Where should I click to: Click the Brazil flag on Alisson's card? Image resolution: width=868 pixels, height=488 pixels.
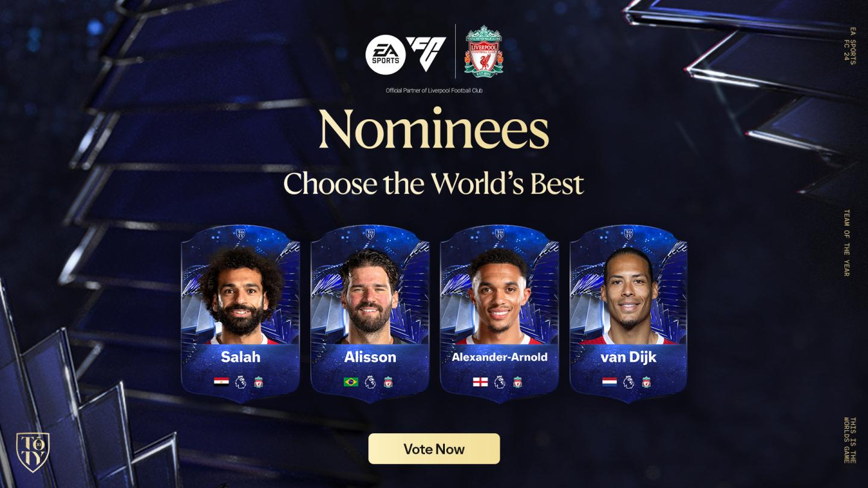pyautogui.click(x=351, y=382)
